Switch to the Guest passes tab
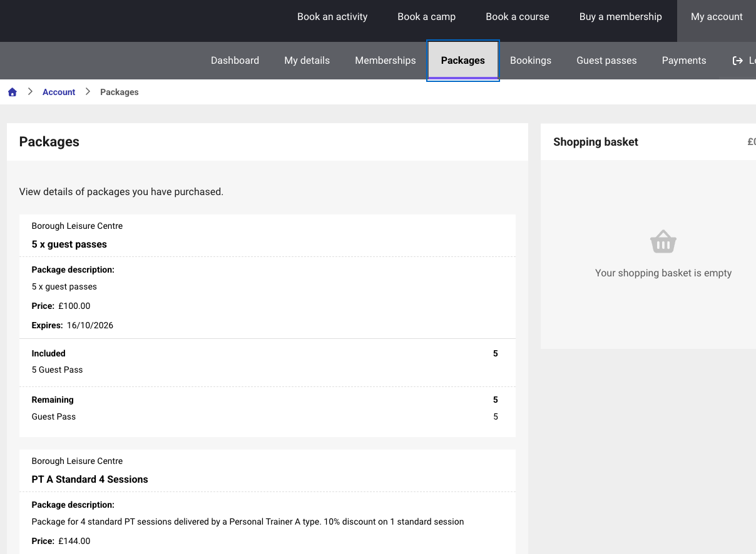The width and height of the screenshot is (756, 554). [606, 61]
